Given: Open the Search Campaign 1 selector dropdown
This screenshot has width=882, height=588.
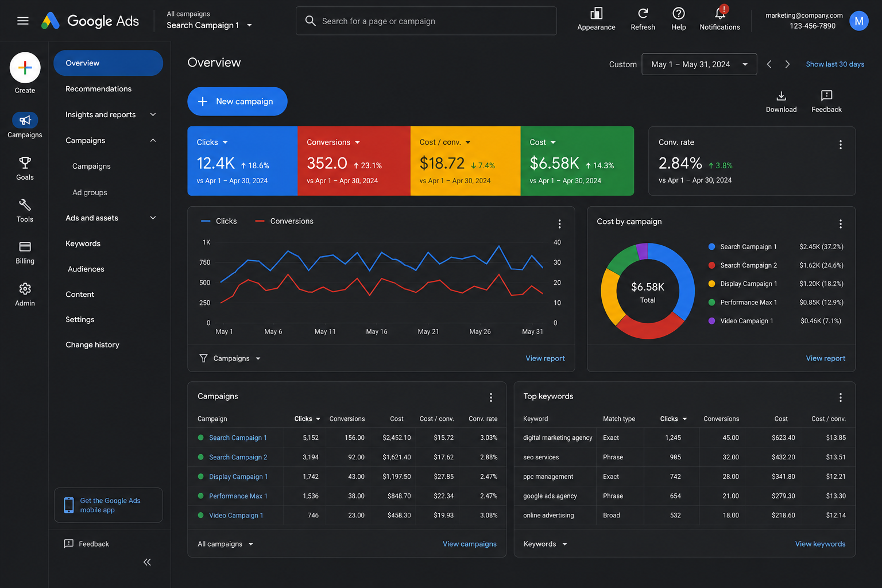Looking at the screenshot, I should (x=210, y=25).
